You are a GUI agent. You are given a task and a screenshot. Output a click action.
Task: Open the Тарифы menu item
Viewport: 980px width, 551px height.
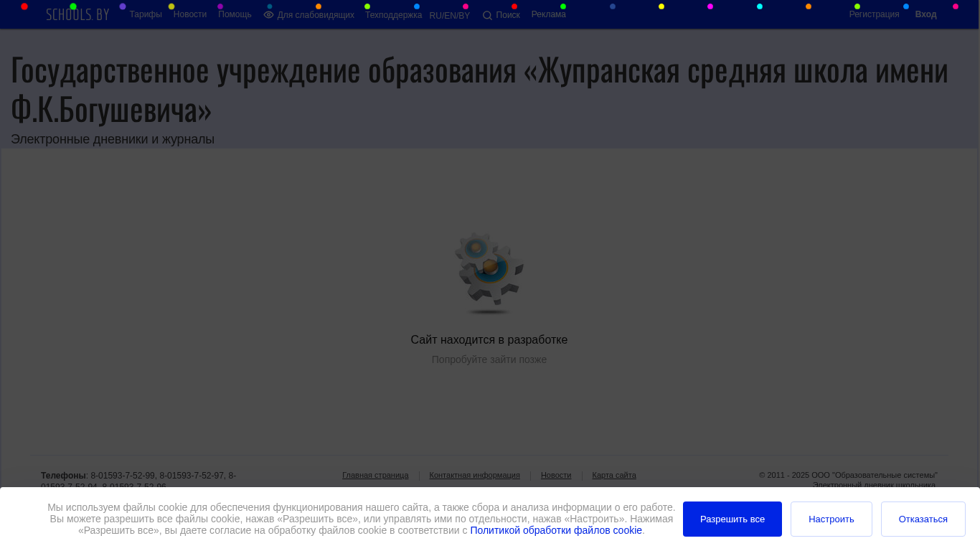[146, 14]
